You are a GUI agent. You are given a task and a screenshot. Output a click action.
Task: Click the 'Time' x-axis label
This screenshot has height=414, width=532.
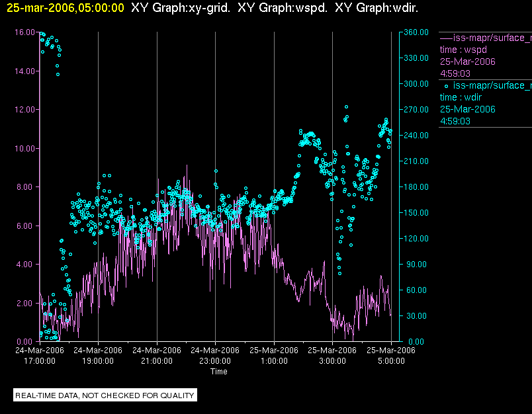(x=218, y=372)
